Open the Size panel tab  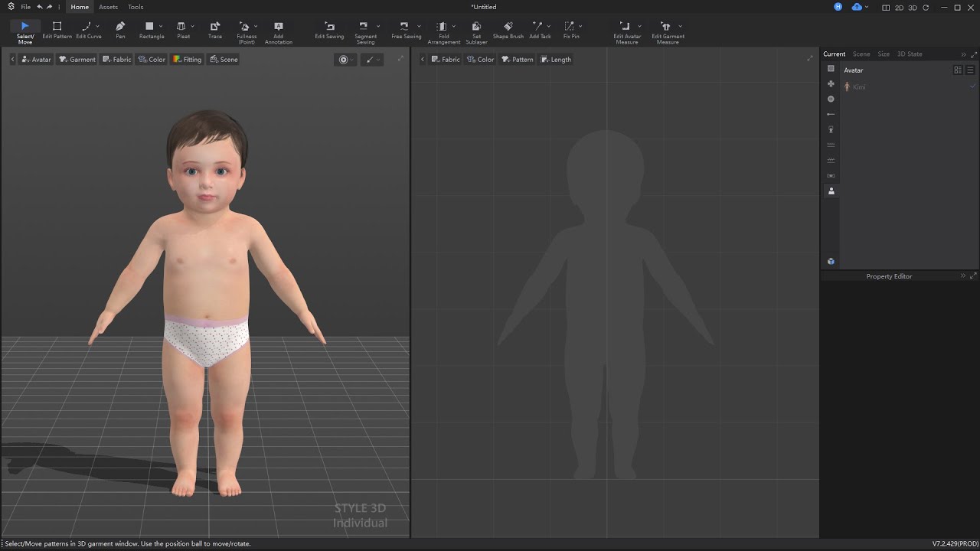[x=884, y=54]
